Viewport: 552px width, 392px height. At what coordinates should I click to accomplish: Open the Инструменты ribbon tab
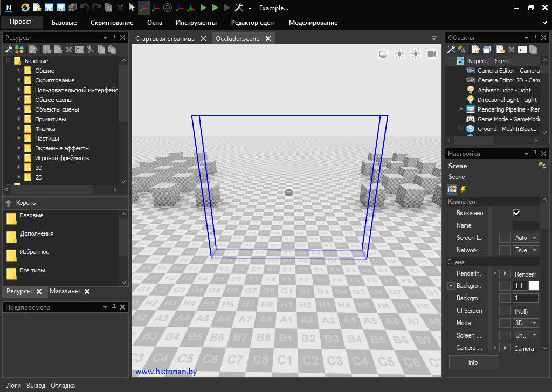pos(196,23)
